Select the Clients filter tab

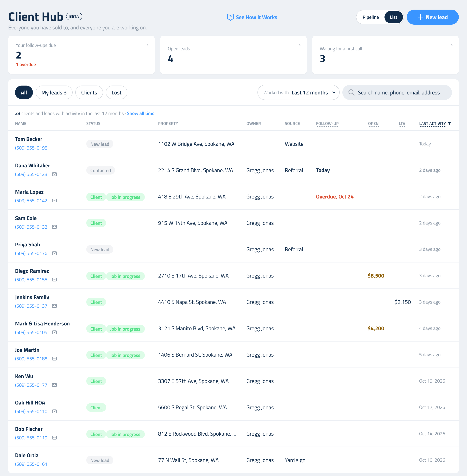pyautogui.click(x=89, y=92)
